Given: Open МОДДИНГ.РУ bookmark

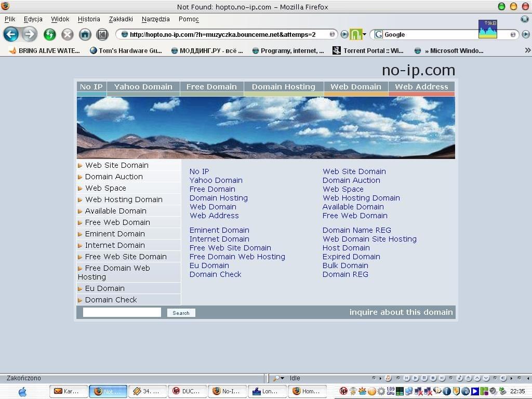Looking at the screenshot, I should coord(207,50).
